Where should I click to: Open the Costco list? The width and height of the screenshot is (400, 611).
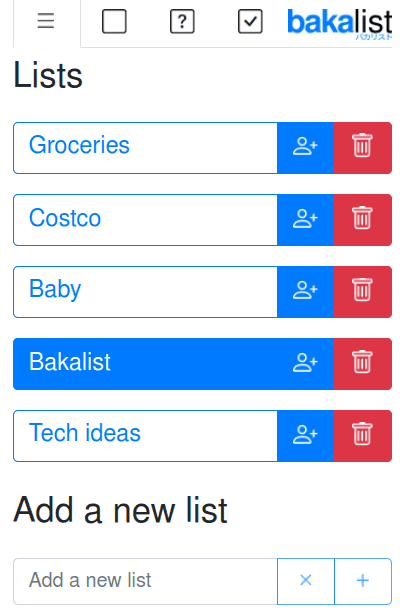pos(145,220)
